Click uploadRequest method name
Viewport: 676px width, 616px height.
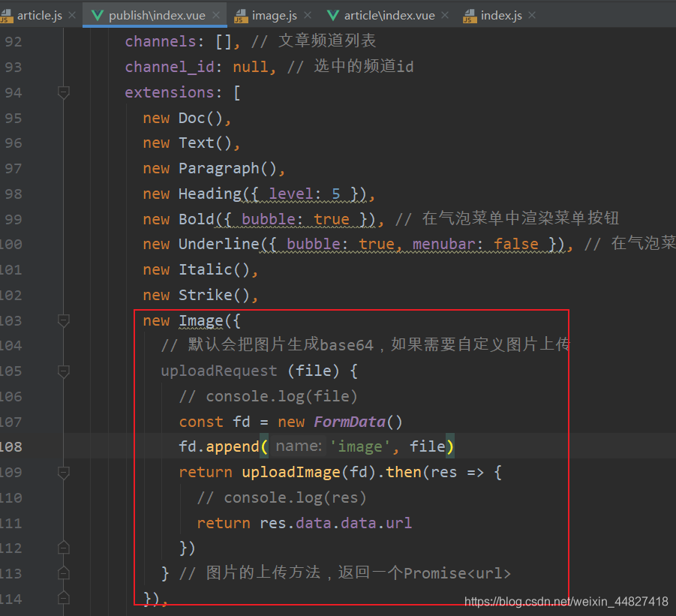click(x=218, y=371)
